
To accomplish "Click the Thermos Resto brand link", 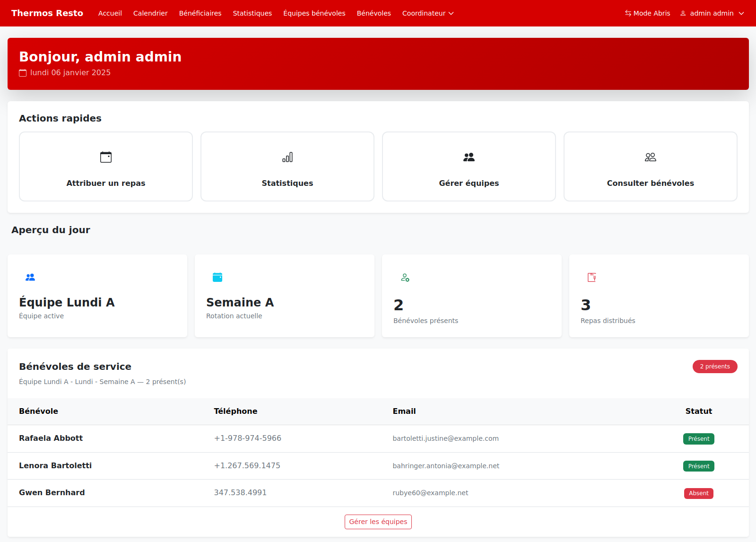I will [x=47, y=13].
